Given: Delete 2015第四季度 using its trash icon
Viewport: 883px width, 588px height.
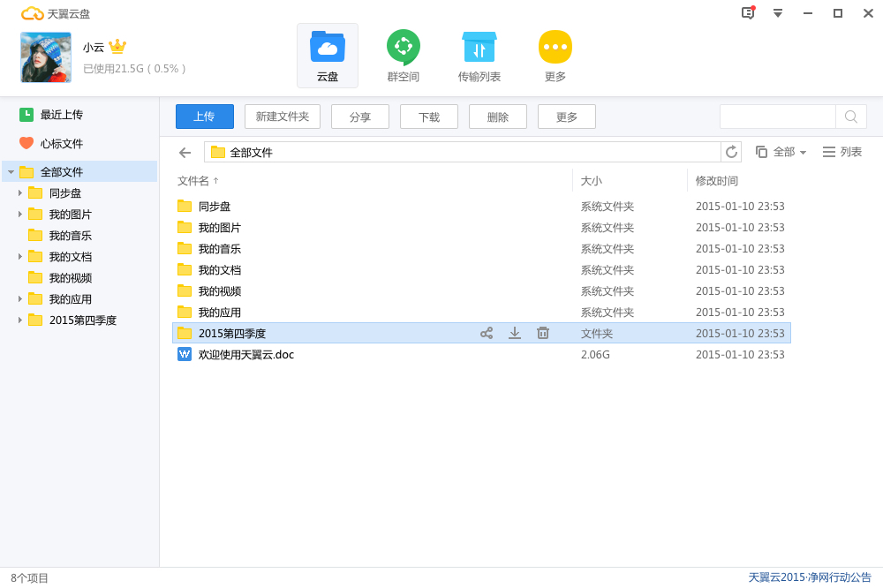Looking at the screenshot, I should pyautogui.click(x=543, y=333).
